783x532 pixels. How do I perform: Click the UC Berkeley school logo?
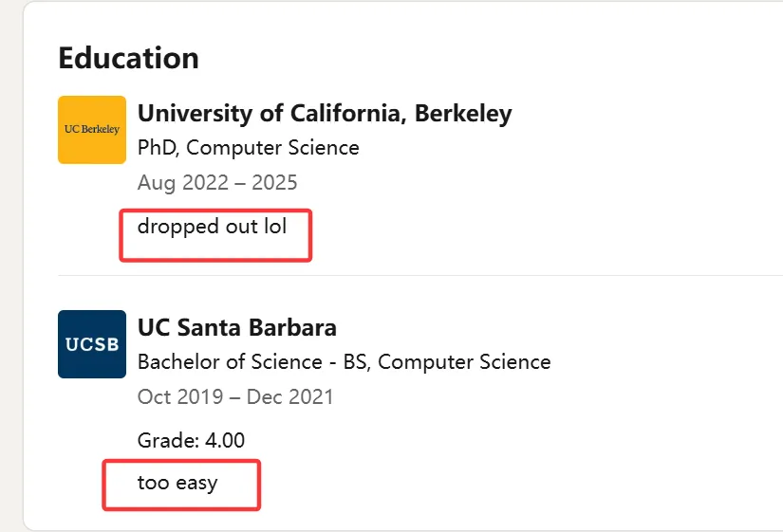point(92,130)
